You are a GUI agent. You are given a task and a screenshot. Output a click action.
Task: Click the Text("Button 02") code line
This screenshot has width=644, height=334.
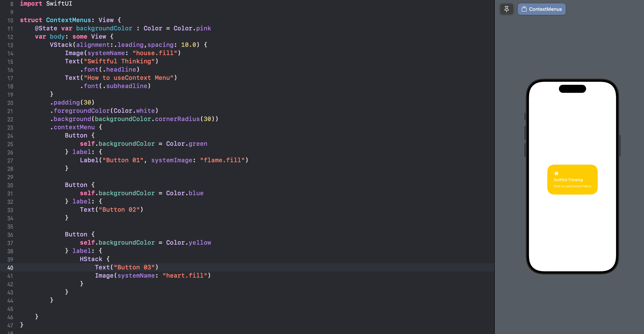(112, 210)
